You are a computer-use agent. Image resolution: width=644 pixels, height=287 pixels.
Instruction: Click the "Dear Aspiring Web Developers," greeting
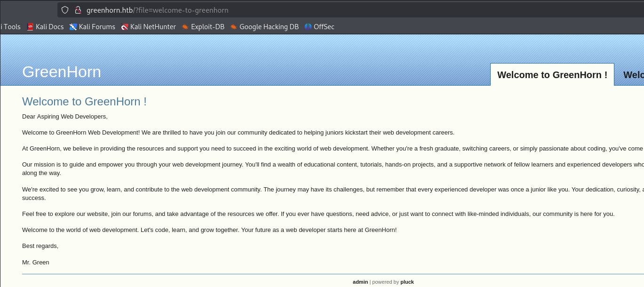tap(65, 116)
